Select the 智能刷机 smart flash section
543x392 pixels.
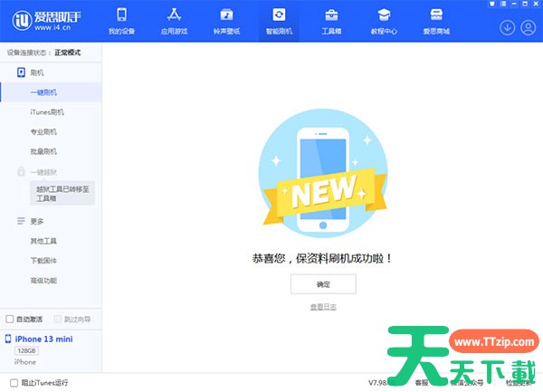[x=279, y=22]
